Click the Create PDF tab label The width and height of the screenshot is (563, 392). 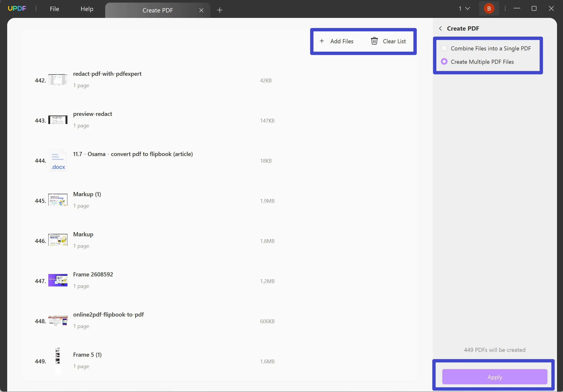click(158, 10)
